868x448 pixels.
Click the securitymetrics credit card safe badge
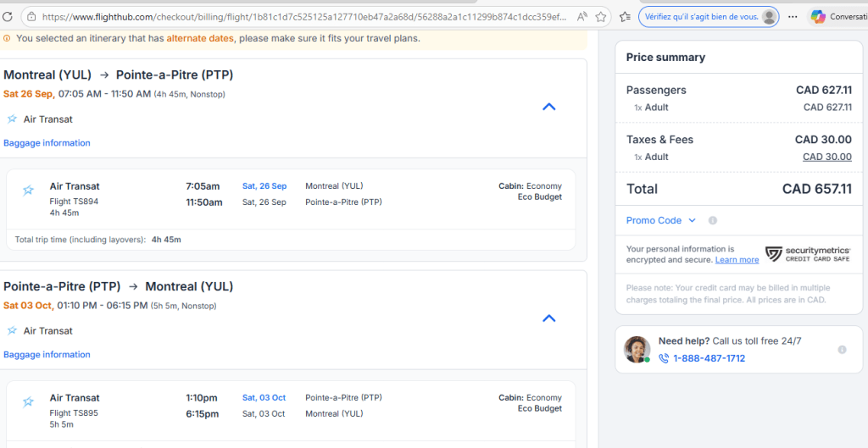click(x=807, y=254)
